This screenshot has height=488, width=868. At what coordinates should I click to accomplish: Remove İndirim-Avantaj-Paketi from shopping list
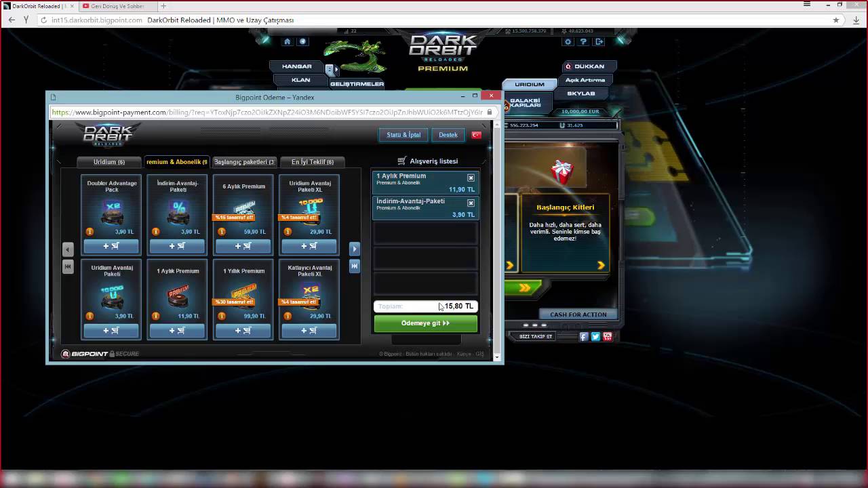(x=471, y=203)
